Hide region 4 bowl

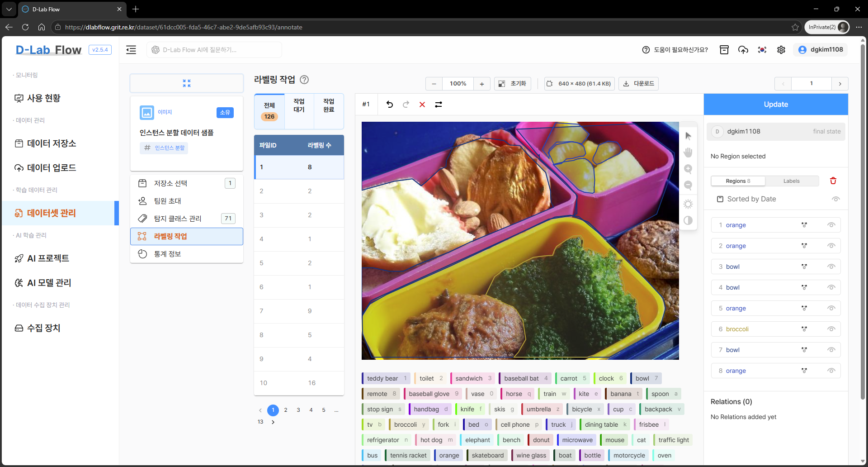(831, 287)
